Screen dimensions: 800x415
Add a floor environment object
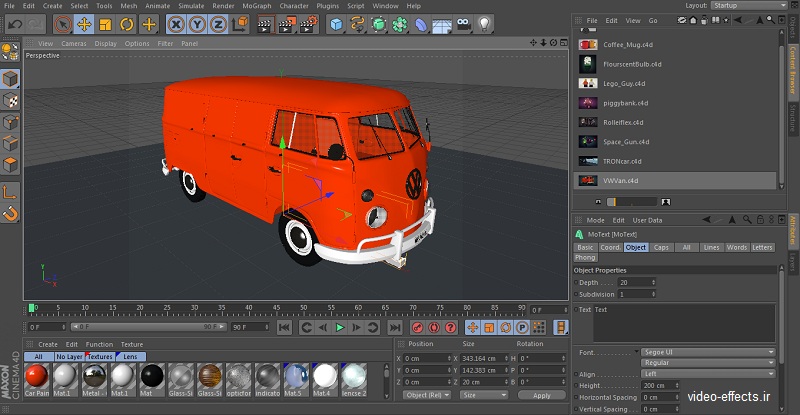pyautogui.click(x=442, y=24)
